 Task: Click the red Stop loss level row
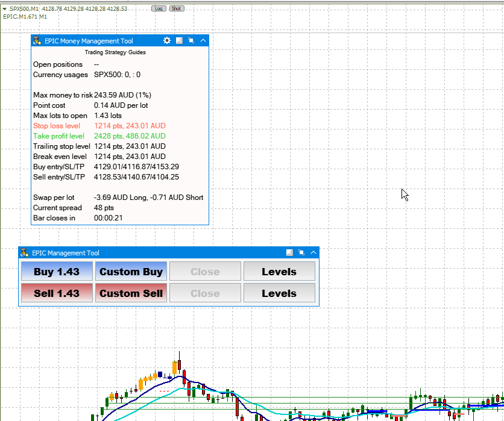click(x=99, y=126)
